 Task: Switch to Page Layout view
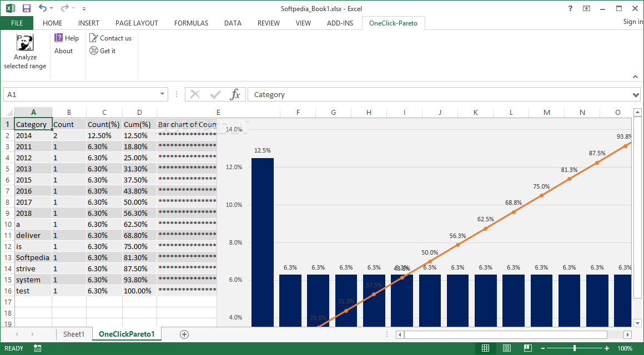tap(507, 348)
